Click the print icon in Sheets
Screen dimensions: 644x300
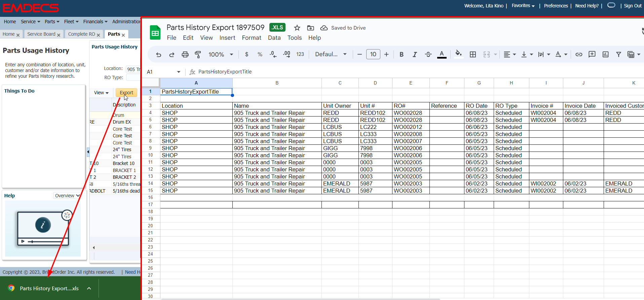pyautogui.click(x=185, y=55)
